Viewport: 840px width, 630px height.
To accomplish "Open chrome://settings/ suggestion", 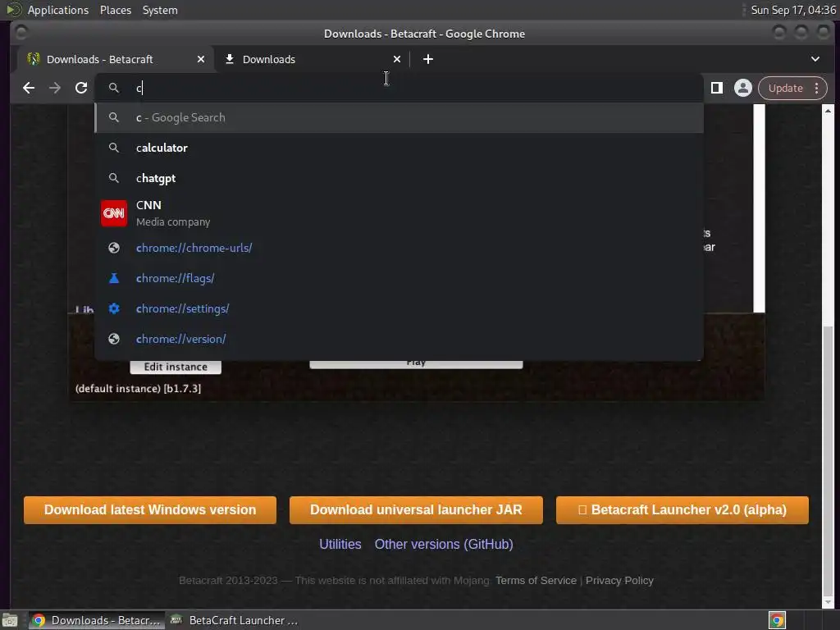I will (x=399, y=308).
